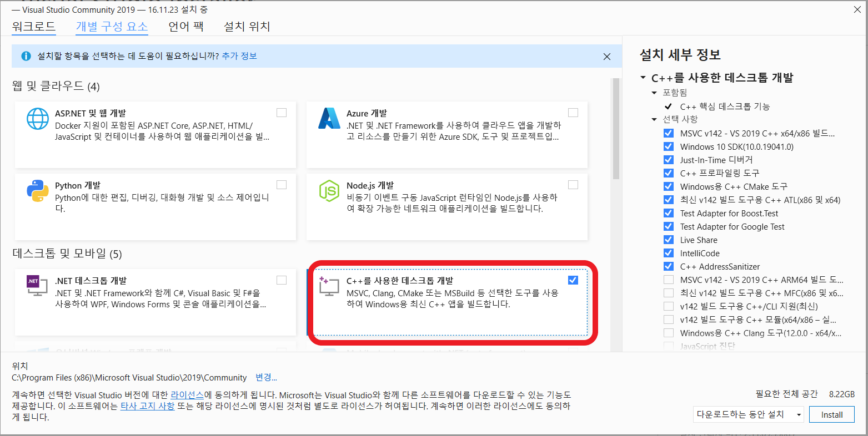Check the ASP.NET 및 웹 개발 workload checkbox
This screenshot has width=868, height=436.
tap(282, 113)
